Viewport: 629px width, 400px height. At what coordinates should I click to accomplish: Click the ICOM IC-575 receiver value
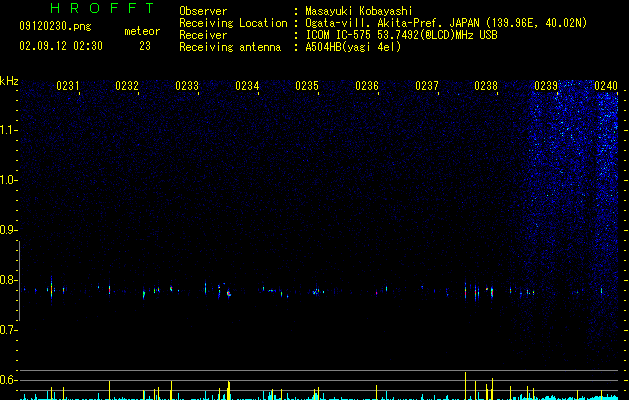(x=401, y=35)
